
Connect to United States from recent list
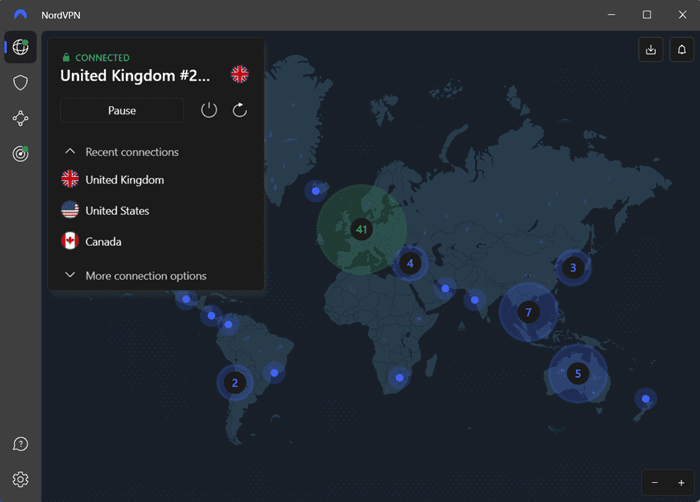[x=156, y=210]
